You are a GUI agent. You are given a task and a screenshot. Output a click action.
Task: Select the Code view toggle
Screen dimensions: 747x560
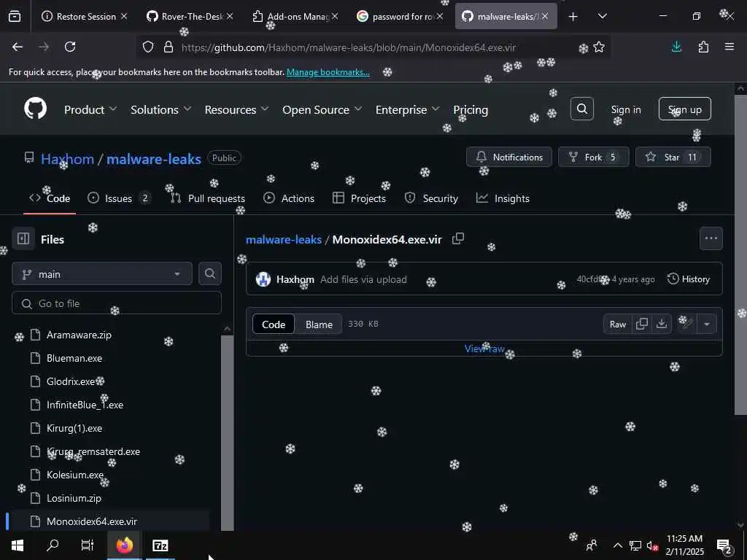point(274,324)
